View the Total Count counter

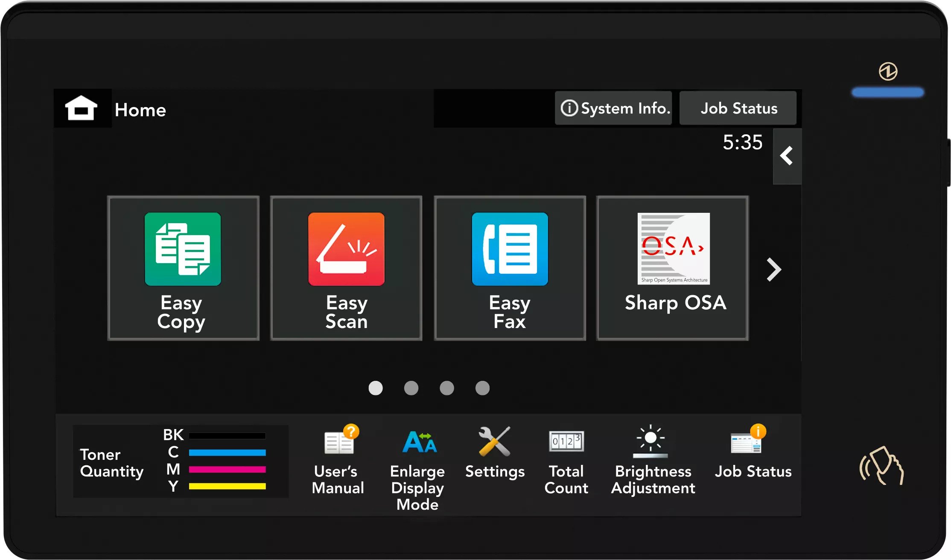(x=566, y=461)
